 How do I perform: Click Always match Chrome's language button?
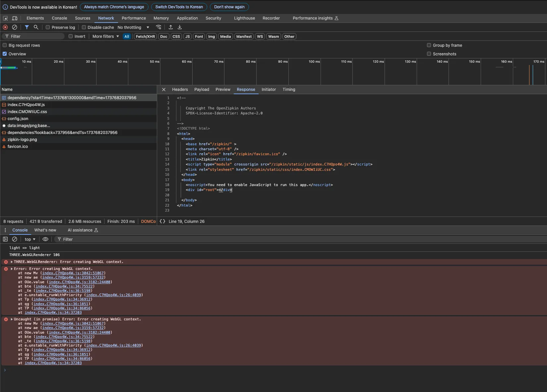pos(114,7)
